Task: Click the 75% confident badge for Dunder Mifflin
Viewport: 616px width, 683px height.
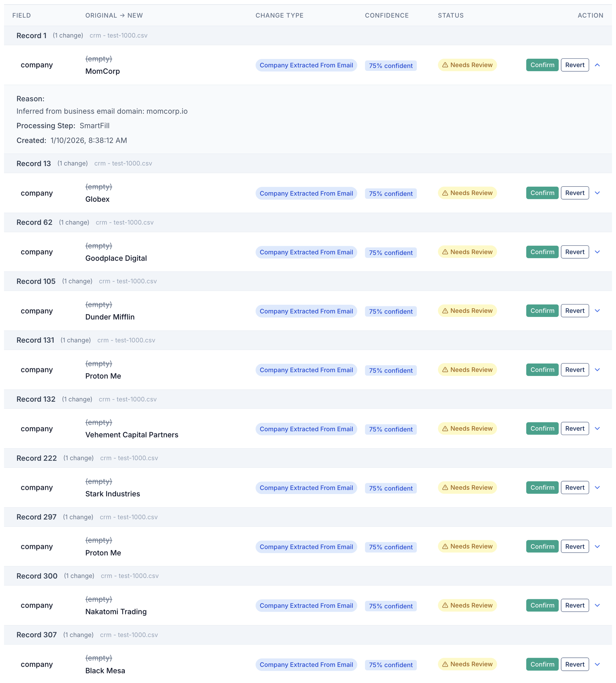Action: pyautogui.click(x=390, y=311)
